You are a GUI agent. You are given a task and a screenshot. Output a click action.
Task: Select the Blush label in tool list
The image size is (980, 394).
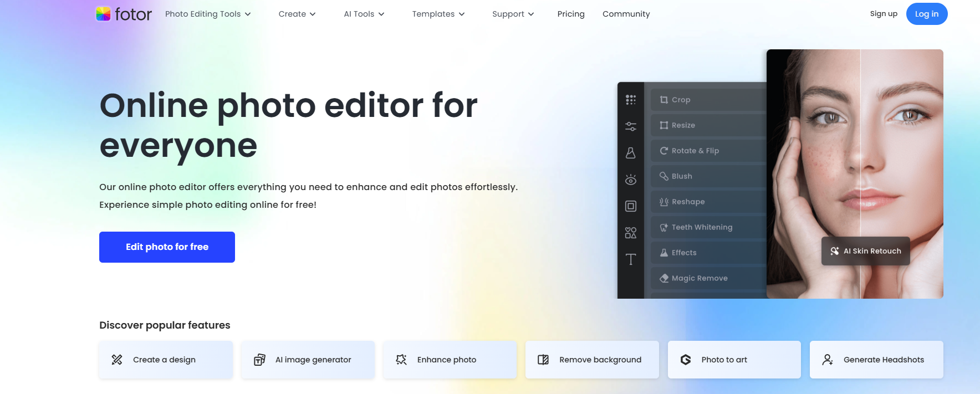pos(682,176)
